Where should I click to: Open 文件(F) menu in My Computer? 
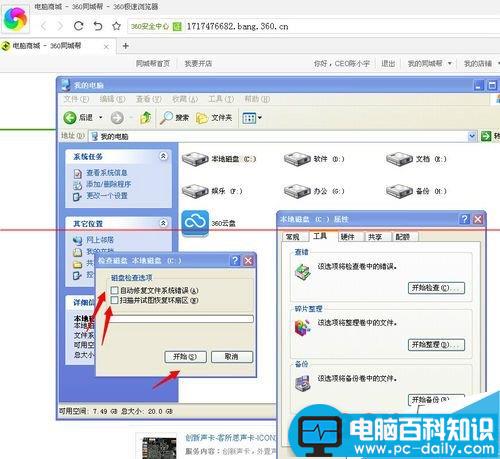tap(76, 99)
